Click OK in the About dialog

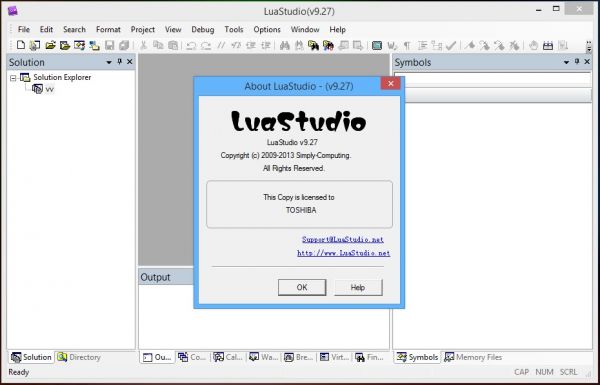coord(302,287)
